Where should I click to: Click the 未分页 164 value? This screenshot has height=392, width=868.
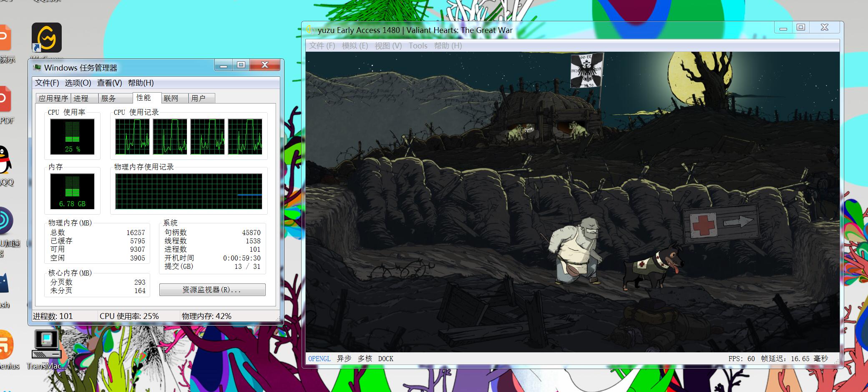[140, 291]
